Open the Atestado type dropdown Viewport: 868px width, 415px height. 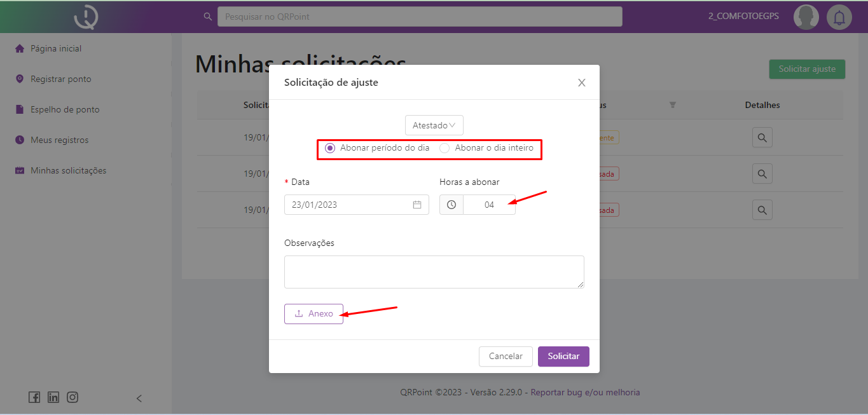[x=434, y=125]
